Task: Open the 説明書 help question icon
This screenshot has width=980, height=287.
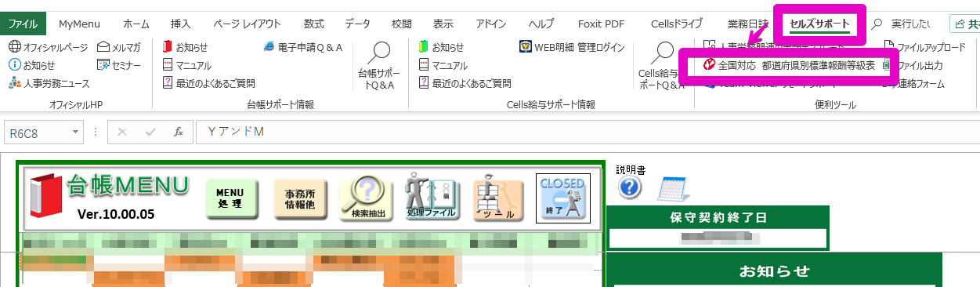Action: [x=630, y=188]
